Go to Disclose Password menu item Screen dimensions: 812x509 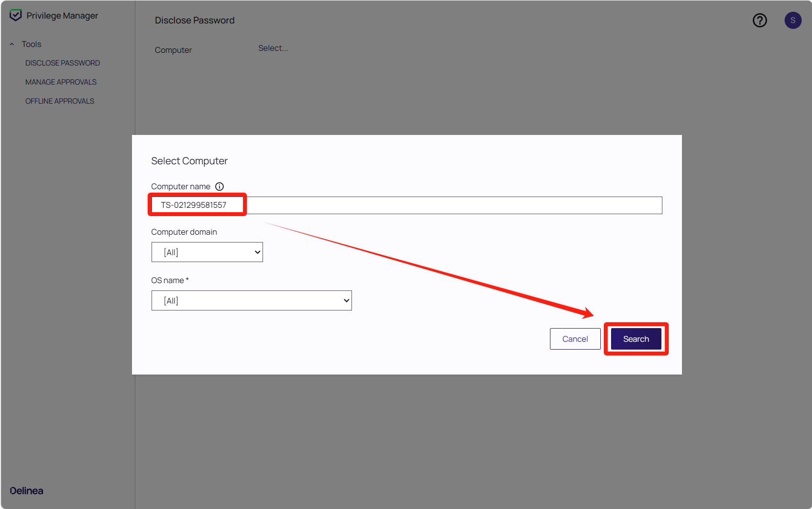coord(63,63)
